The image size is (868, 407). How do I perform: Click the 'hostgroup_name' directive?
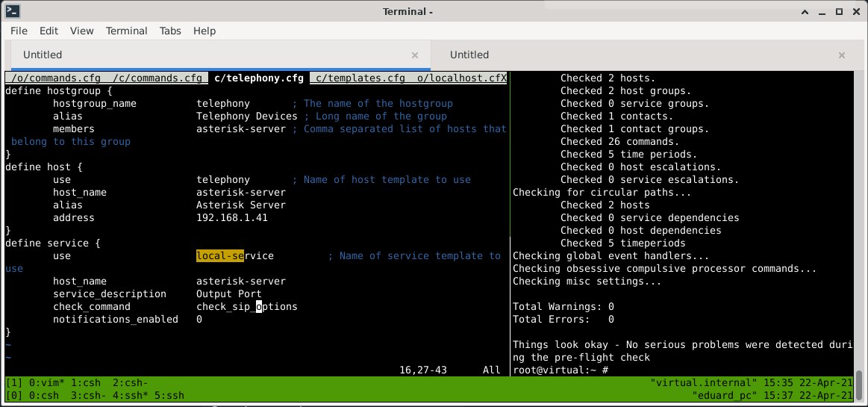[x=95, y=104]
